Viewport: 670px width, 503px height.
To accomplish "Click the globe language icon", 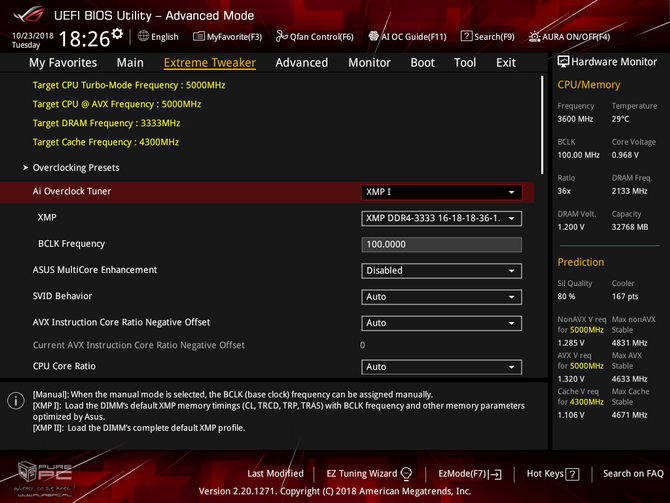I will (143, 36).
